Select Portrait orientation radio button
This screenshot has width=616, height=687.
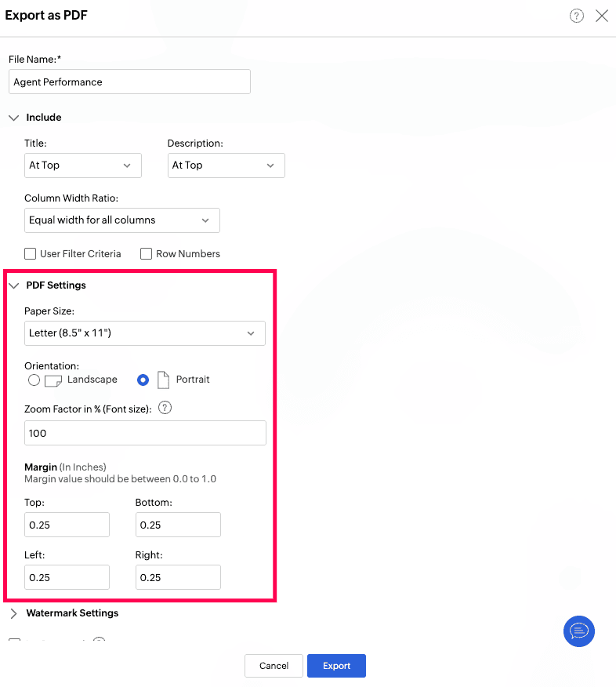point(143,380)
